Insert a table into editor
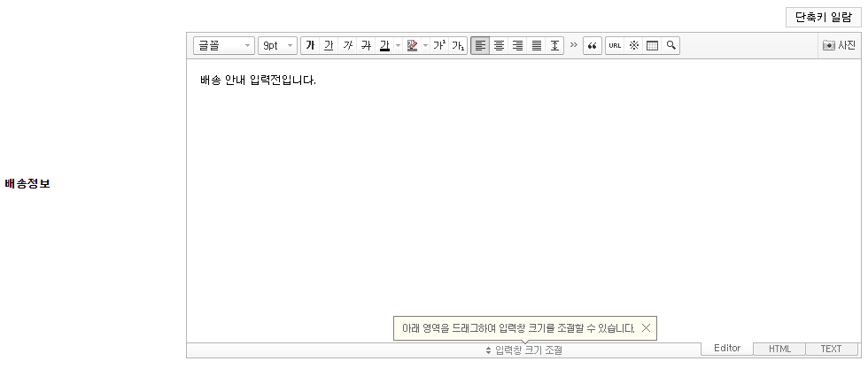 [x=652, y=45]
